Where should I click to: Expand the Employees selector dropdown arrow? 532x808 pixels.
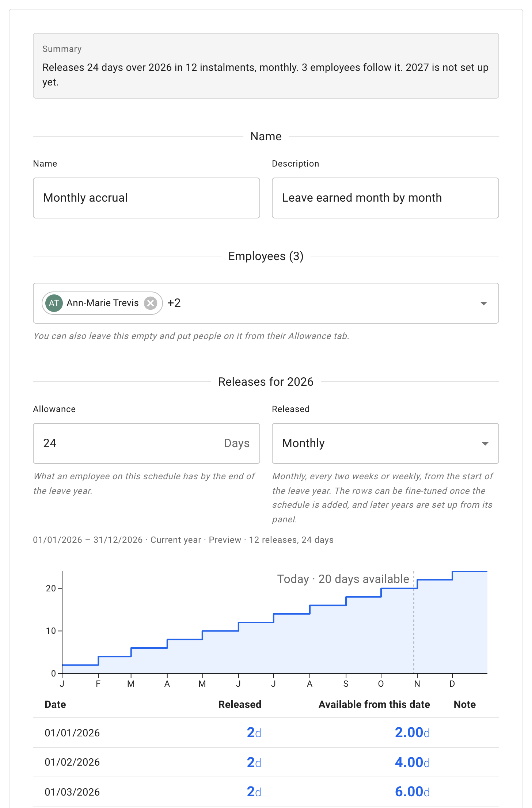tap(484, 303)
